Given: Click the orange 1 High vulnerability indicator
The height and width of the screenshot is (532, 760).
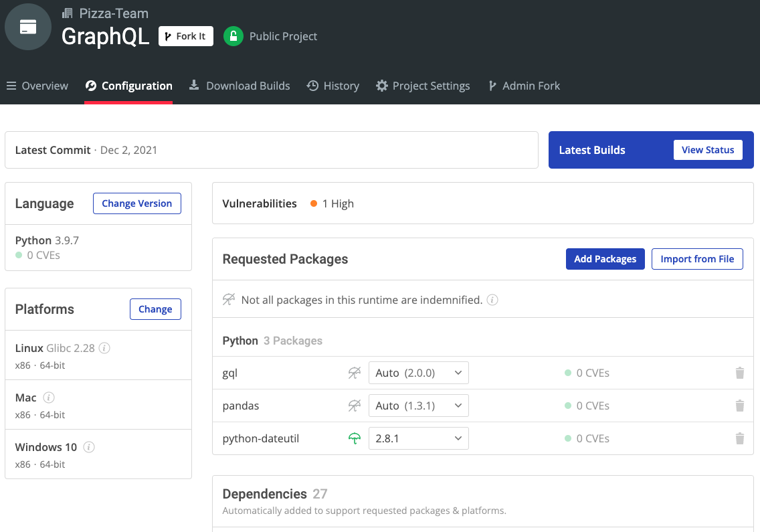Looking at the screenshot, I should 332,203.
